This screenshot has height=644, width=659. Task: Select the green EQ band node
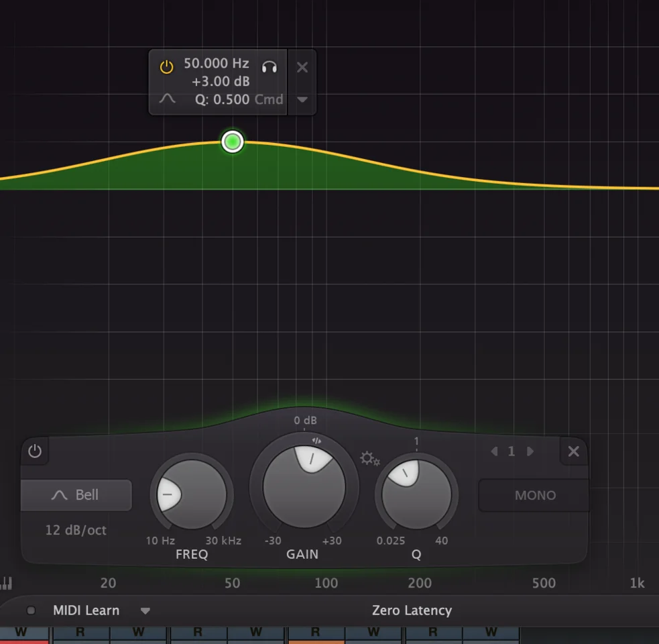tap(233, 142)
